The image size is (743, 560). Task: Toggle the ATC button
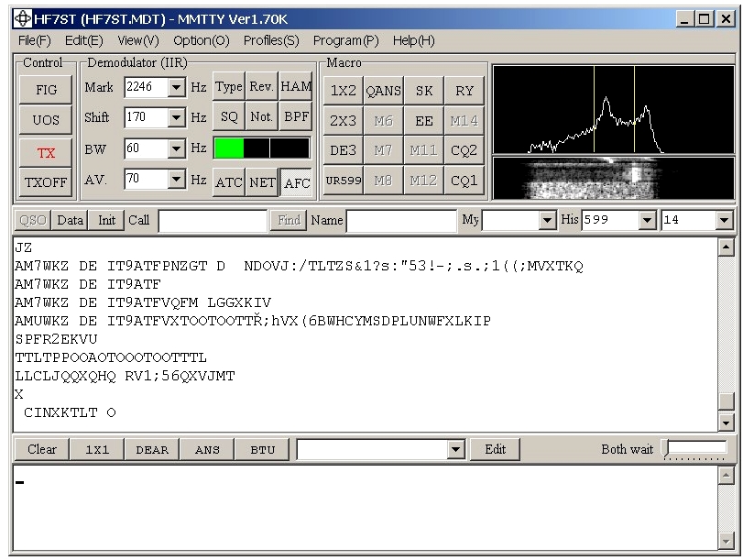coord(229,182)
